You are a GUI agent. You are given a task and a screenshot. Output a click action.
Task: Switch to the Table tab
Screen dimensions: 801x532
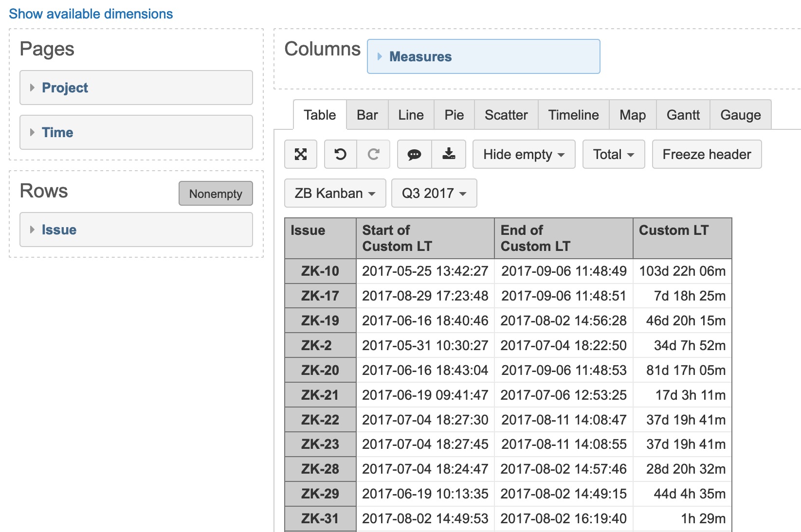coord(320,115)
